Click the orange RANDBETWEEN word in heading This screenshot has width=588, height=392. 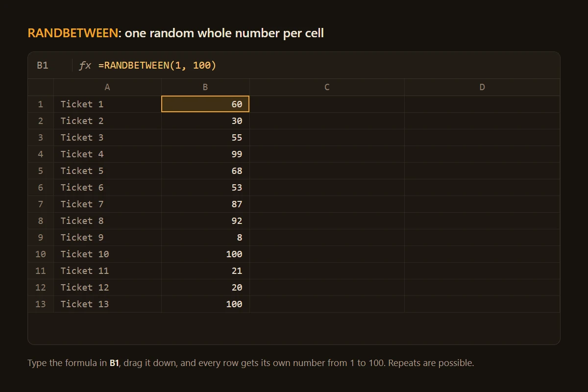pos(73,33)
